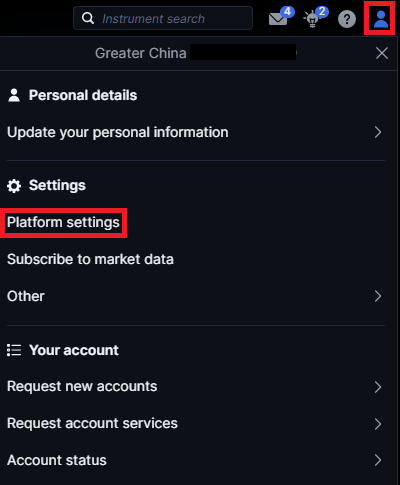Expand Update your personal information chevron
The image size is (400, 485).
point(378,132)
